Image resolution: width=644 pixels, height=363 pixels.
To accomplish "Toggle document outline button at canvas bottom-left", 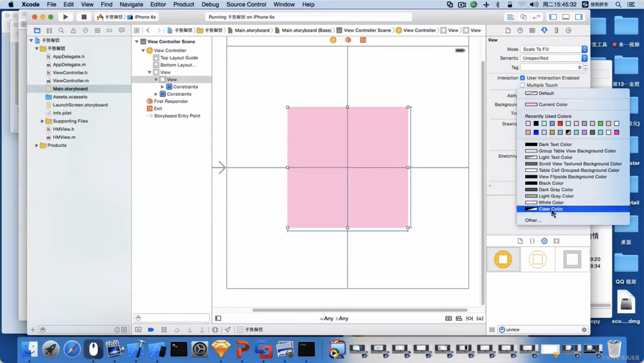I will point(218,318).
